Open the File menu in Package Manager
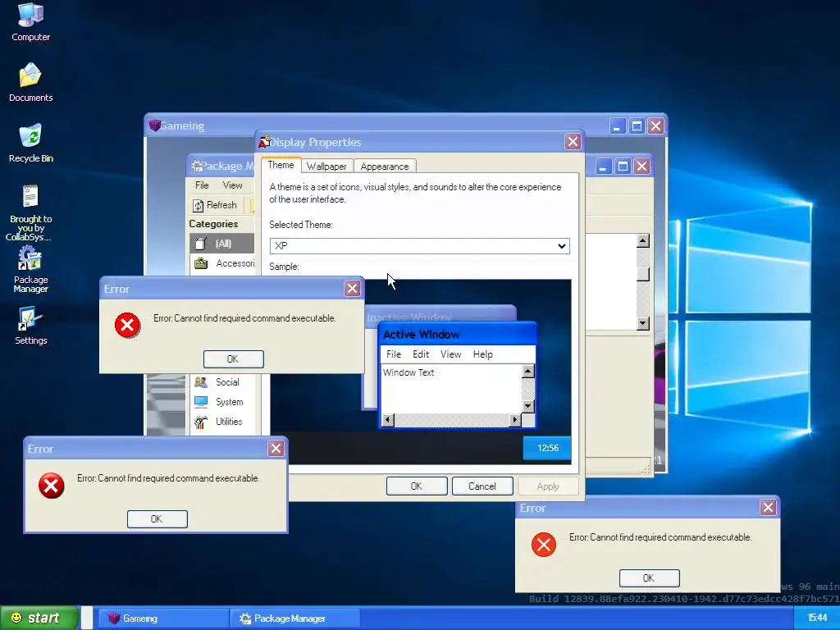The height and width of the screenshot is (630, 840). [x=202, y=185]
